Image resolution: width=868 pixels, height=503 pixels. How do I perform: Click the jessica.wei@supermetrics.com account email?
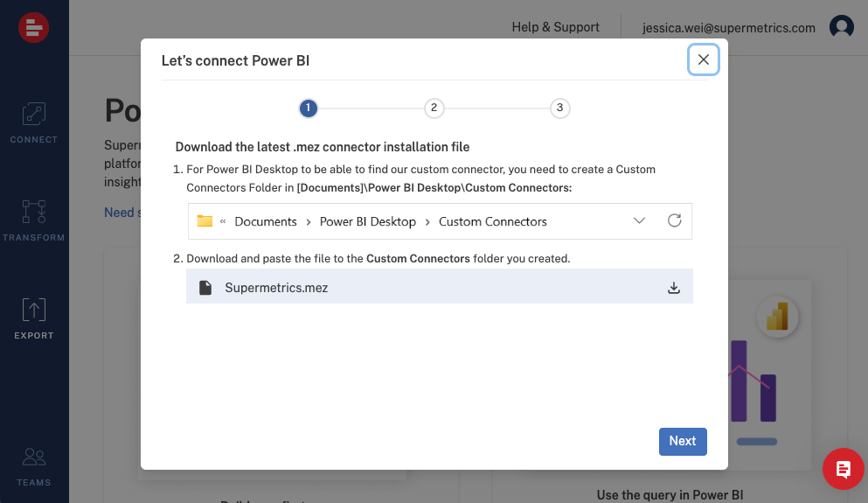coord(728,28)
